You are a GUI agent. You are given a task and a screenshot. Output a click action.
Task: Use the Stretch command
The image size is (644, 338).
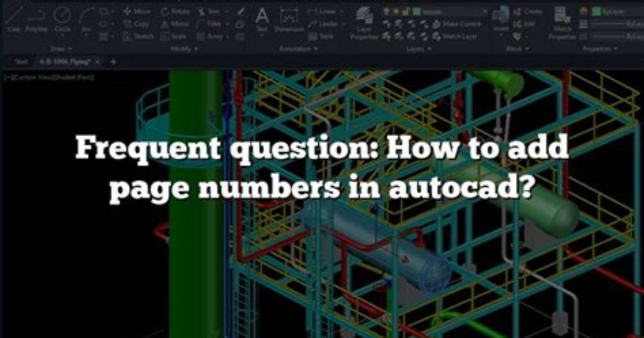(x=138, y=36)
